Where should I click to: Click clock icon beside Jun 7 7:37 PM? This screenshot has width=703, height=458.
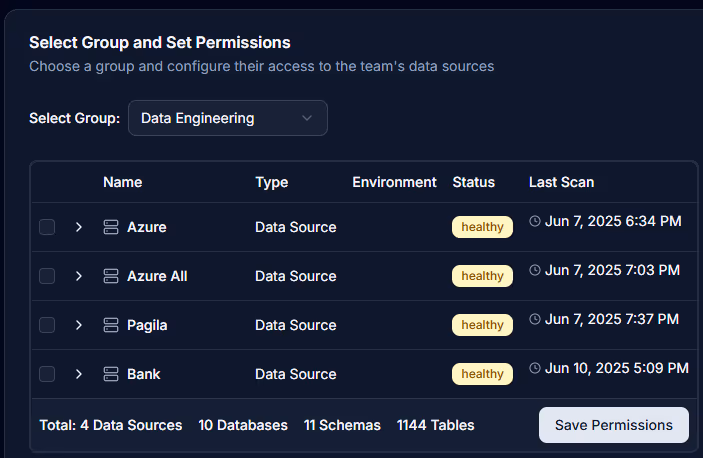534,319
